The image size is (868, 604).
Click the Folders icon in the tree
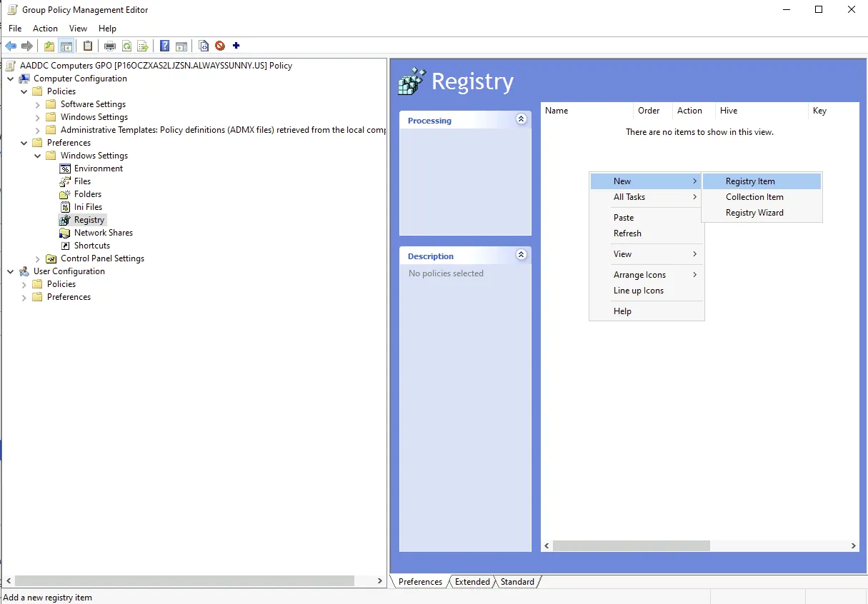point(65,194)
